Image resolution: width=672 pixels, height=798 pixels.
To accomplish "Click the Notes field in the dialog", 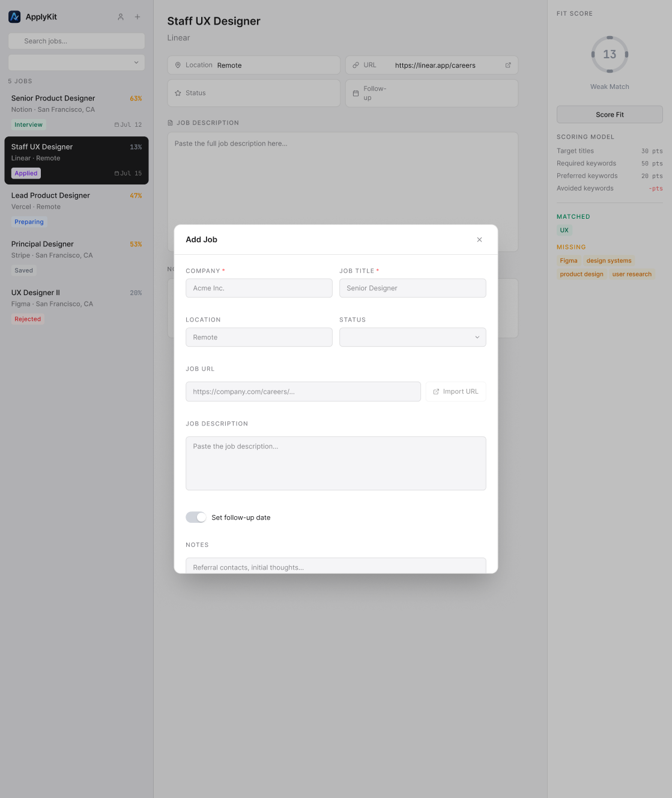I will pyautogui.click(x=336, y=565).
